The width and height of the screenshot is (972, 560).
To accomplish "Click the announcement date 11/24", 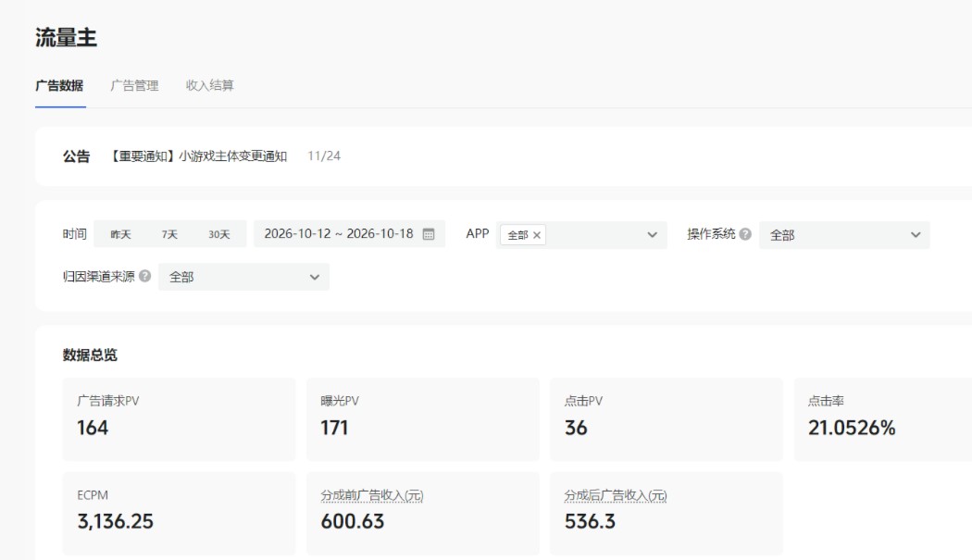I will pos(324,156).
